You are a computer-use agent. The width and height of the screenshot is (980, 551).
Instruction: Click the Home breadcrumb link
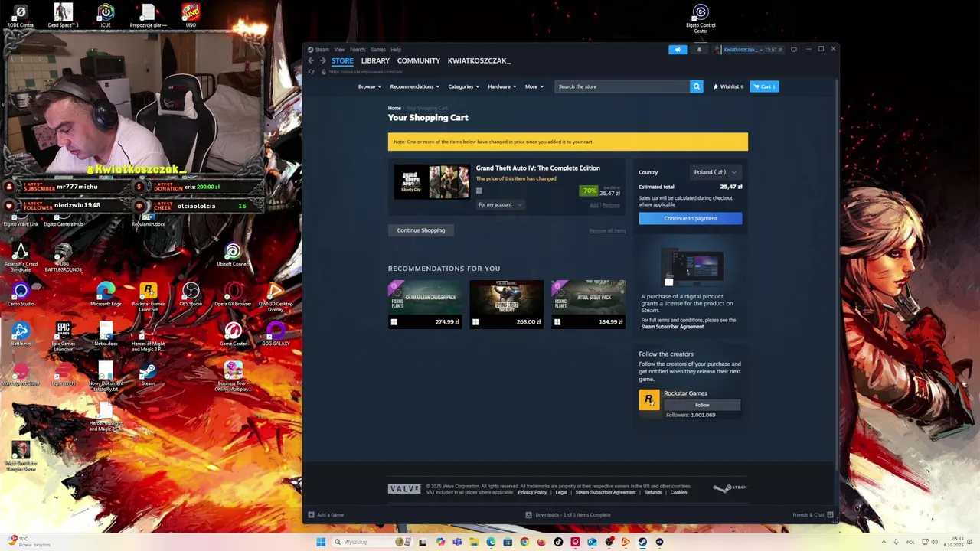pos(394,108)
